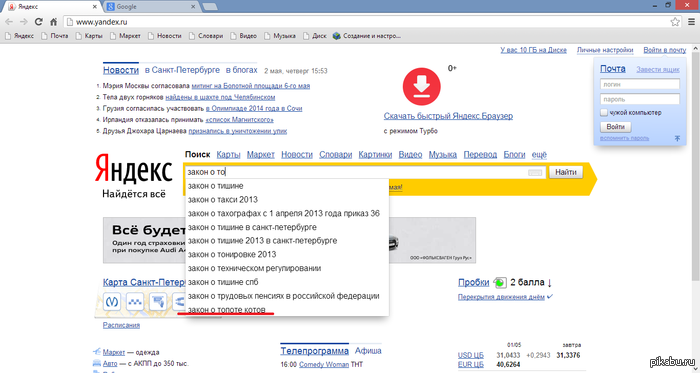
Task: Expand ещё more services link
Action: pyautogui.click(x=539, y=154)
